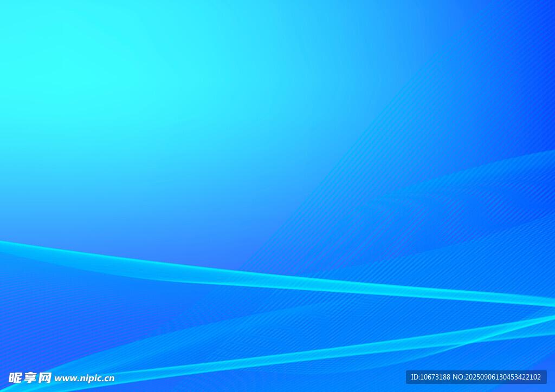Click the ".cn" ending of the URL
The width and height of the screenshot is (555, 392).
[x=108, y=379]
